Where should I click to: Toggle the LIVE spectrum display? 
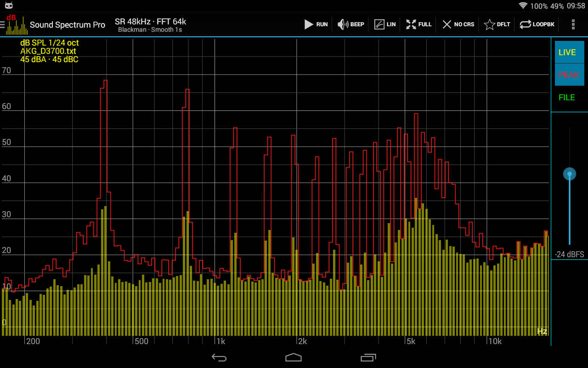pos(567,52)
